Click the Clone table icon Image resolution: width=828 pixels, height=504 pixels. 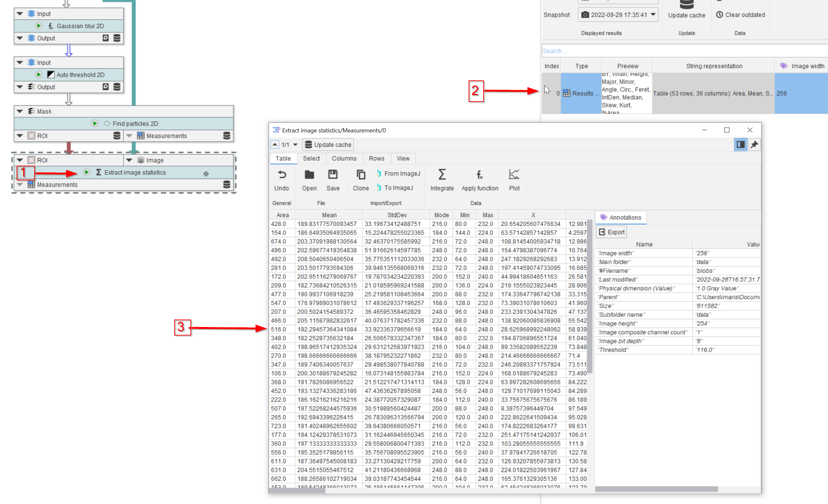(360, 175)
